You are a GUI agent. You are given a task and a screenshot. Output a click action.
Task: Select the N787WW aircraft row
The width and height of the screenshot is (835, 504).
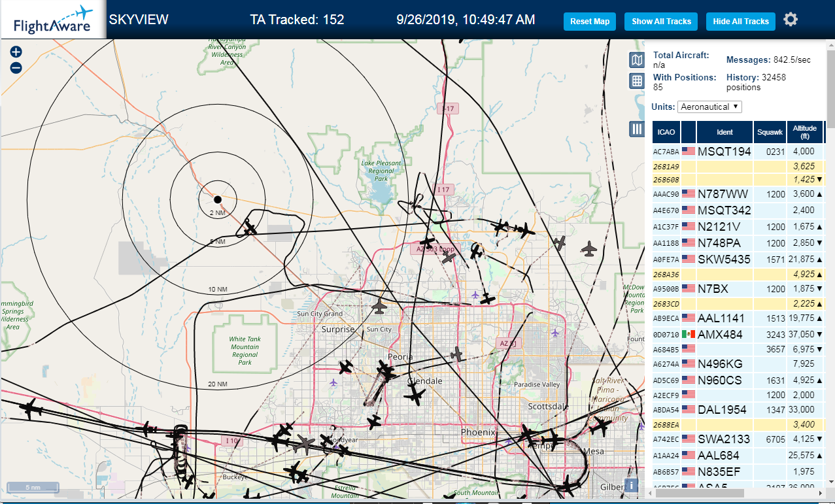tap(739, 193)
